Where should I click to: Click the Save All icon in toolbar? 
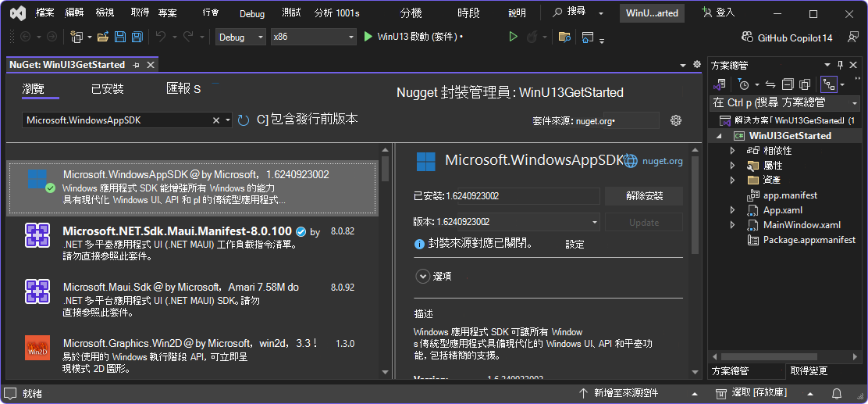tap(137, 38)
